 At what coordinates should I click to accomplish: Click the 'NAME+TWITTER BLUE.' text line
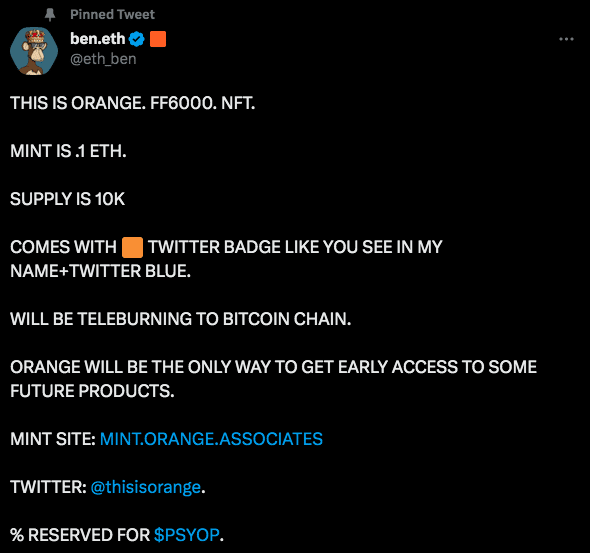(100, 271)
